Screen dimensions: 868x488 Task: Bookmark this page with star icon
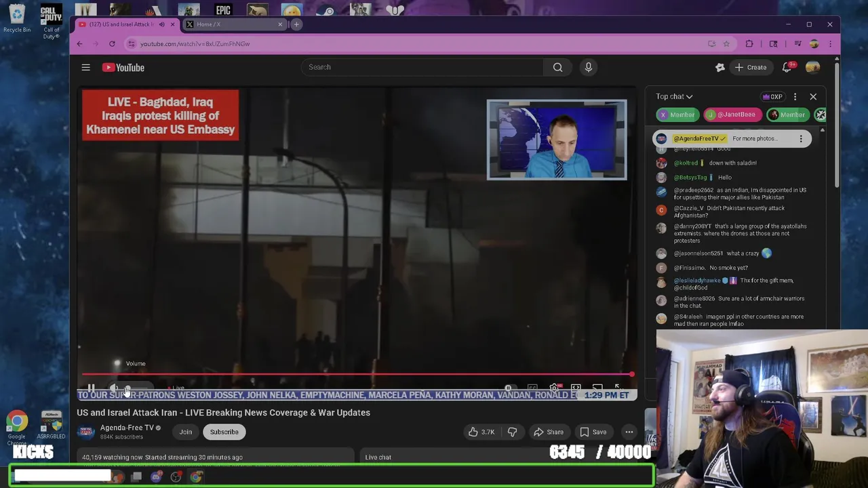(x=726, y=44)
